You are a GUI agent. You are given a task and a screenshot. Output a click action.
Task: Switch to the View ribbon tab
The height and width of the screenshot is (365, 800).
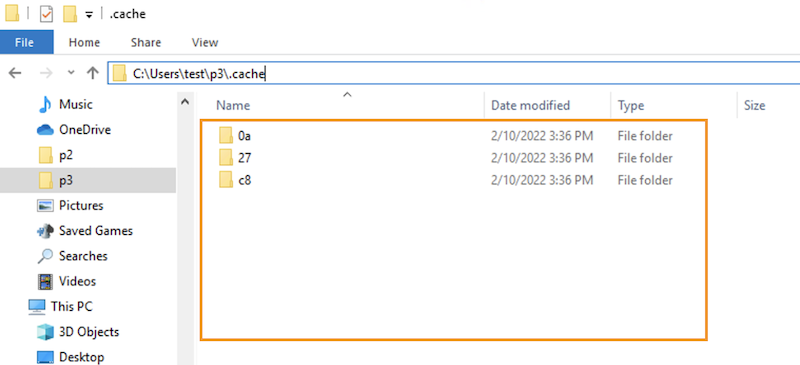click(205, 42)
